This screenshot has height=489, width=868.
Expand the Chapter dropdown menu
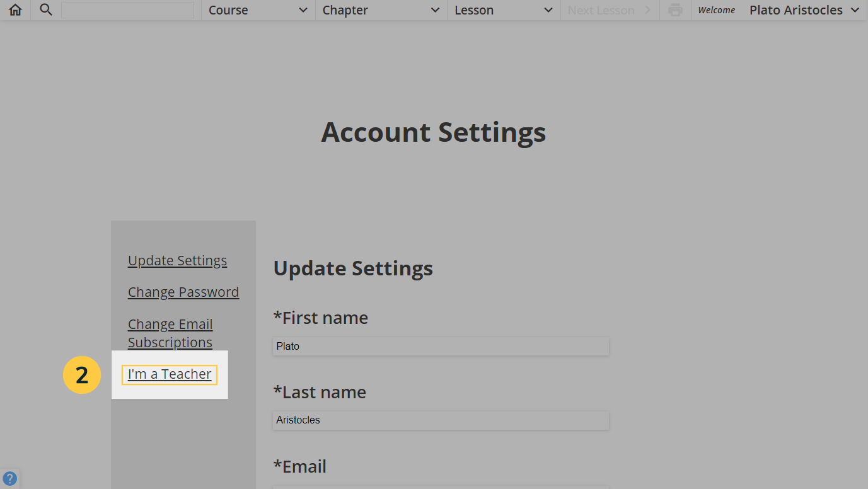pos(381,10)
